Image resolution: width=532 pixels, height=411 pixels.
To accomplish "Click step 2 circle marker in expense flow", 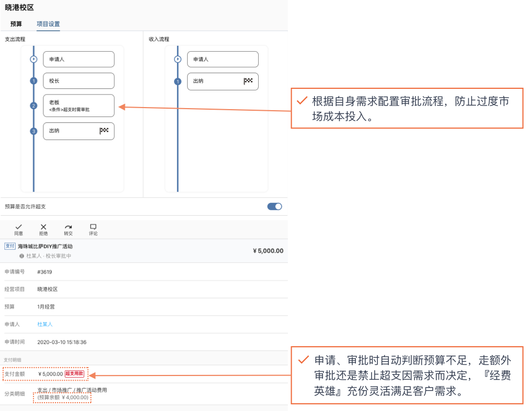I will coord(33,106).
